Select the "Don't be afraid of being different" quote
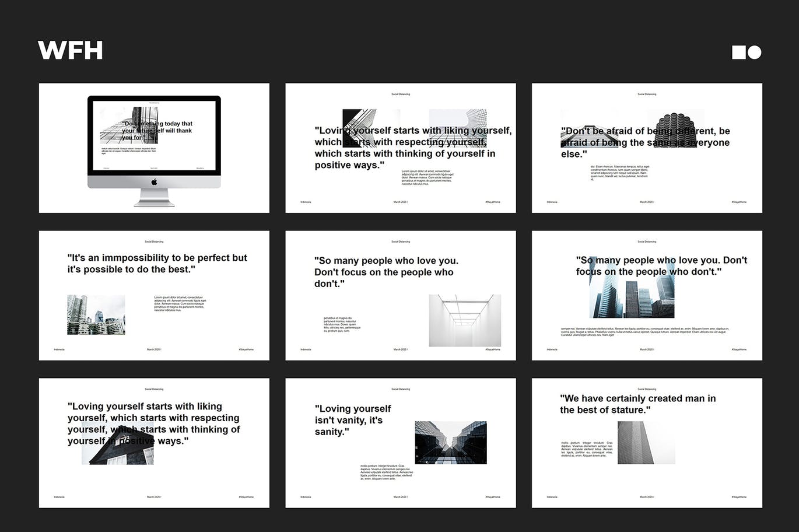This screenshot has height=532, width=799. tap(645, 142)
